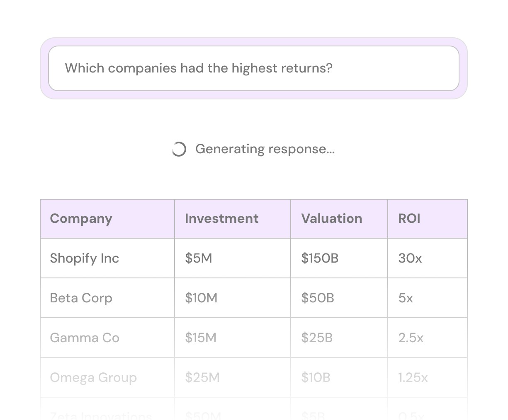Screen dimensions: 508x420
Task: Click Beta Corp's $10M investment cell
Action: tap(233, 298)
